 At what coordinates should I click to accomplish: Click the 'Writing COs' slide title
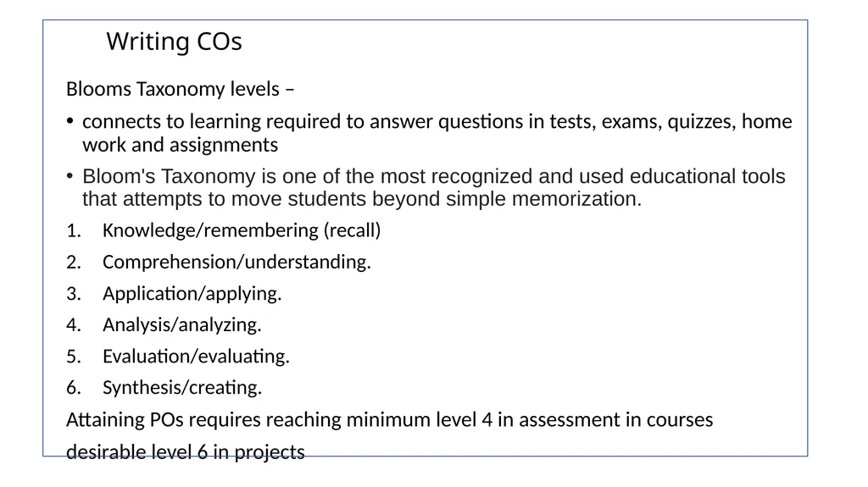tap(174, 42)
